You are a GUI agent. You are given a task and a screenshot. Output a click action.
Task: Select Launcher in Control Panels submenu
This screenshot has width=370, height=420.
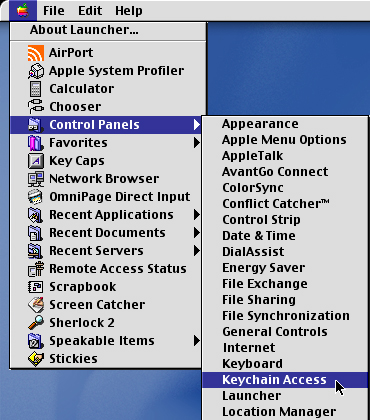pyautogui.click(x=285, y=396)
